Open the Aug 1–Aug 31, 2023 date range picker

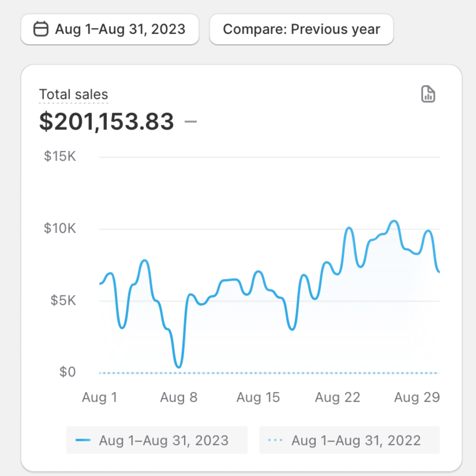point(110,29)
